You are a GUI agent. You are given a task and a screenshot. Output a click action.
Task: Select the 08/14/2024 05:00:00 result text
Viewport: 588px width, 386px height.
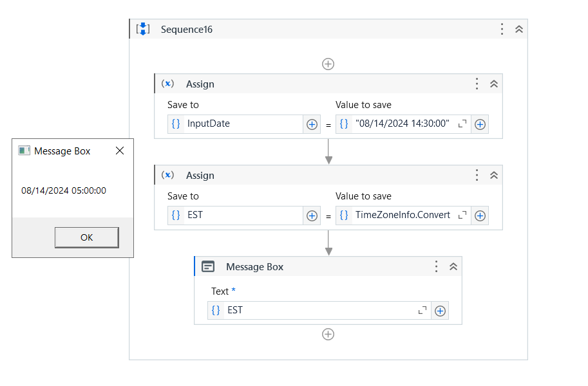64,190
